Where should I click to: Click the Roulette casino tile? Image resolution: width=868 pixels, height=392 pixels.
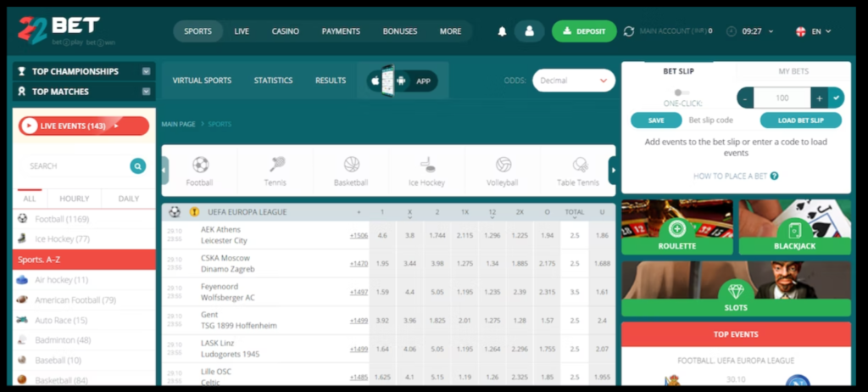tap(677, 227)
